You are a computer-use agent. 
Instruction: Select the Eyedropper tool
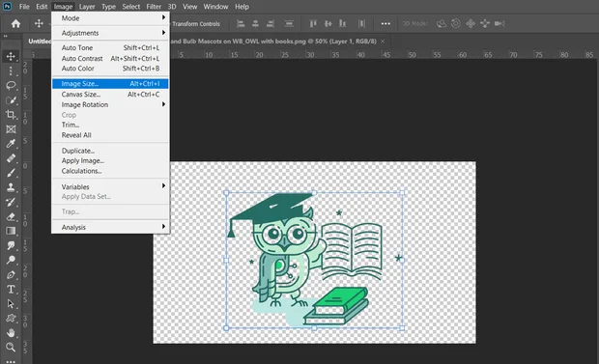[x=11, y=144]
